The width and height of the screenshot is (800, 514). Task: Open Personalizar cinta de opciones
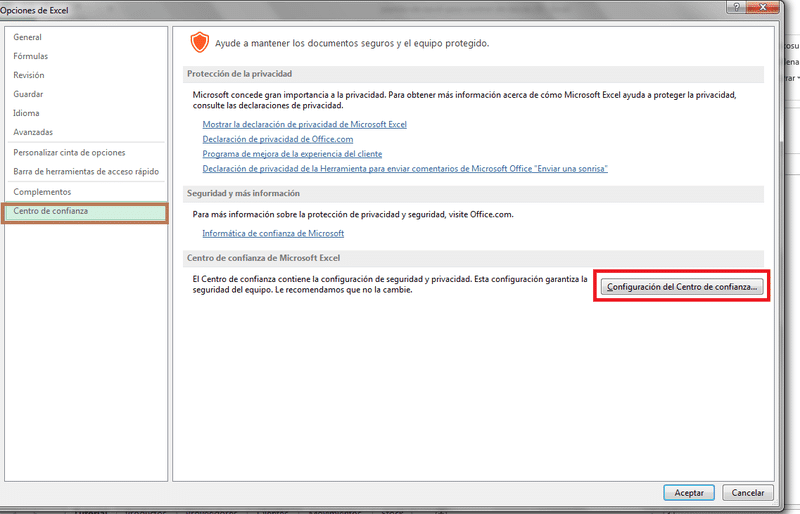click(69, 153)
